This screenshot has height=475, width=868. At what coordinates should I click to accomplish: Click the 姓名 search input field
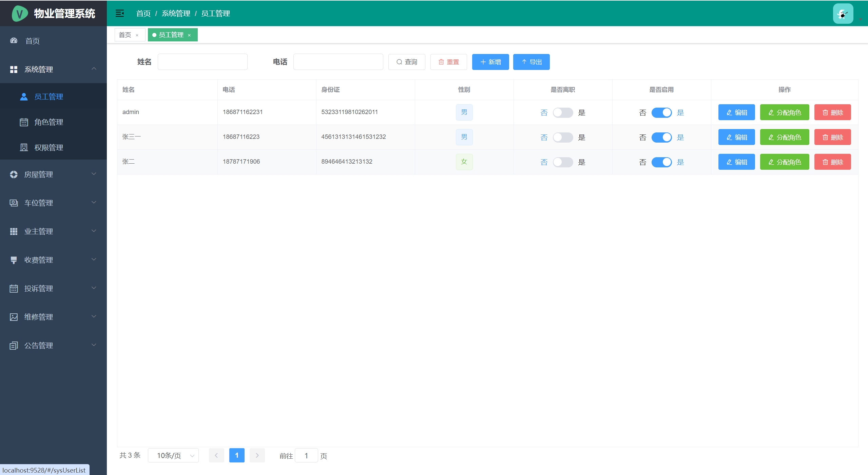[x=202, y=62]
